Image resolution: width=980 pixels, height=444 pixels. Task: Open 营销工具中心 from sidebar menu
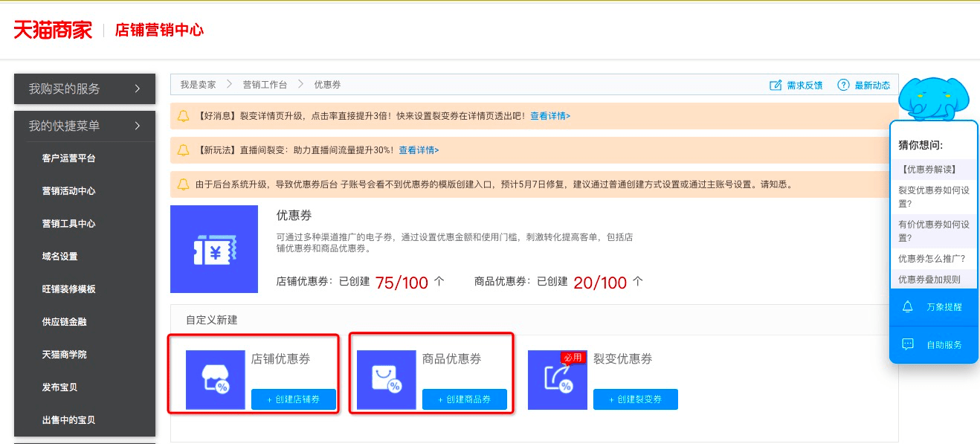69,224
